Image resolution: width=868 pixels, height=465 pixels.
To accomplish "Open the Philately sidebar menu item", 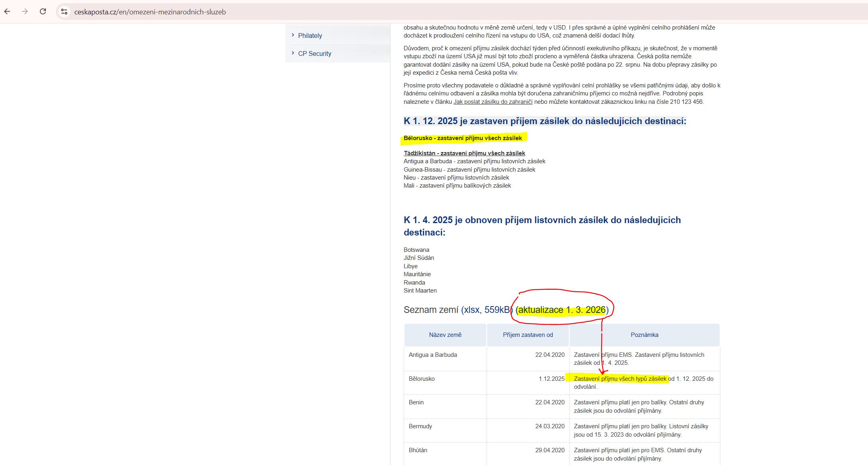I will [x=310, y=36].
